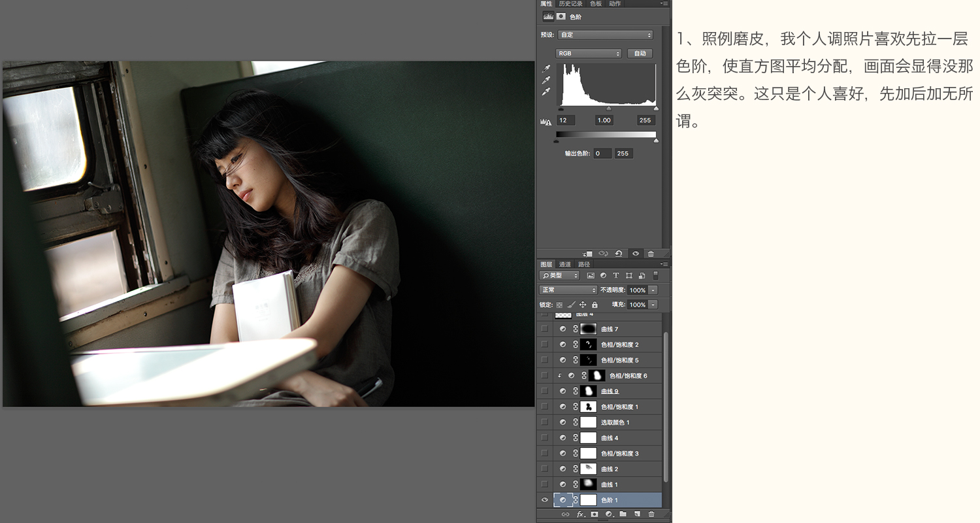Click the midtone input field showing 1.00
Image resolution: width=980 pixels, height=523 pixels.
pyautogui.click(x=604, y=120)
